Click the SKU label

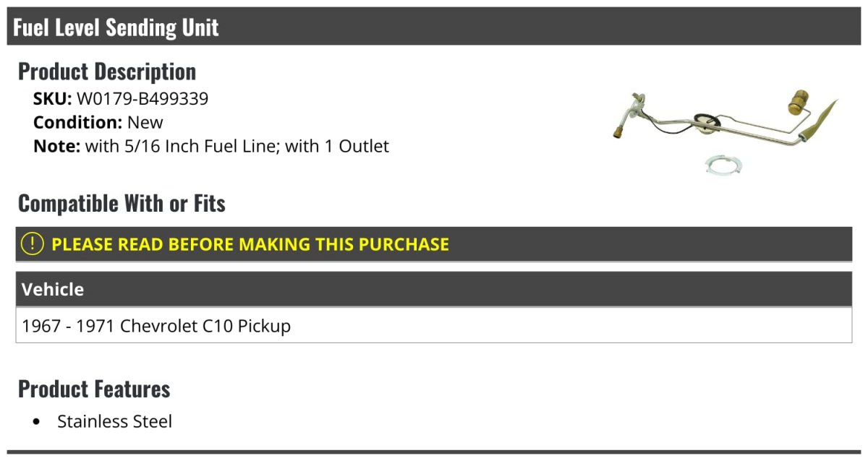[53, 99]
